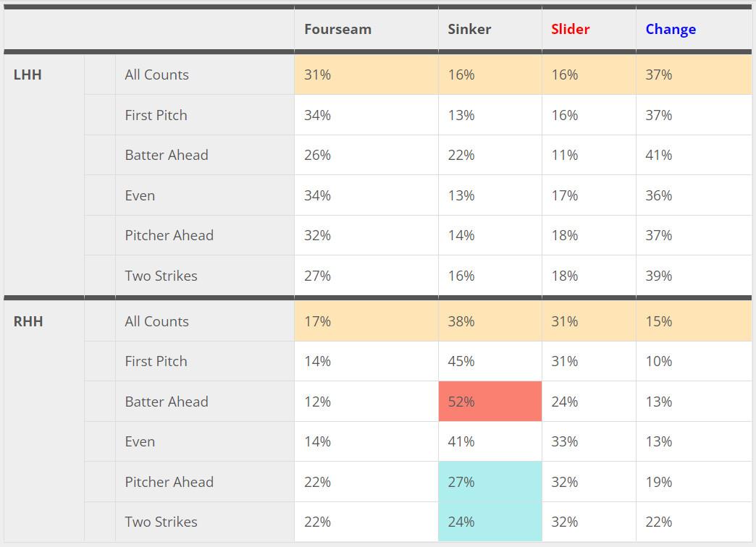Click the LHH First Pitch row label
Screen dimensions: 756x547
156,115
